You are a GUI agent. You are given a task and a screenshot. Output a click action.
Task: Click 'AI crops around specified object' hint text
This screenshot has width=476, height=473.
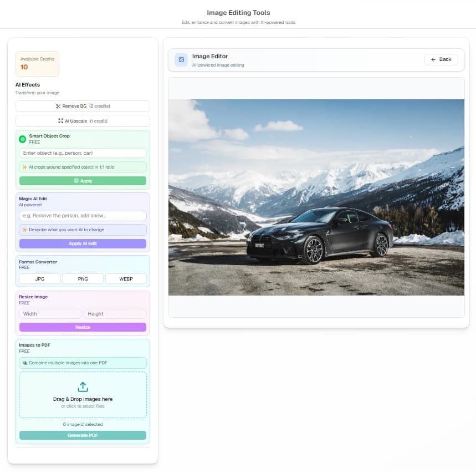(x=71, y=167)
